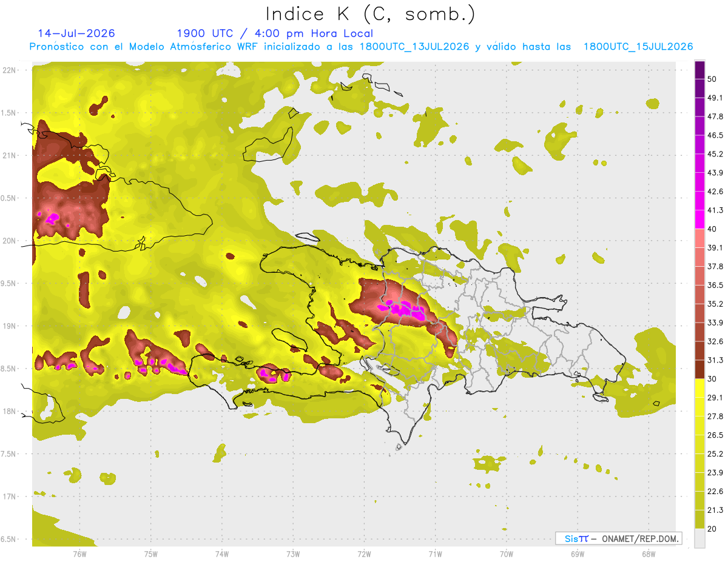Click the colorbar value '33.9'

715,323
